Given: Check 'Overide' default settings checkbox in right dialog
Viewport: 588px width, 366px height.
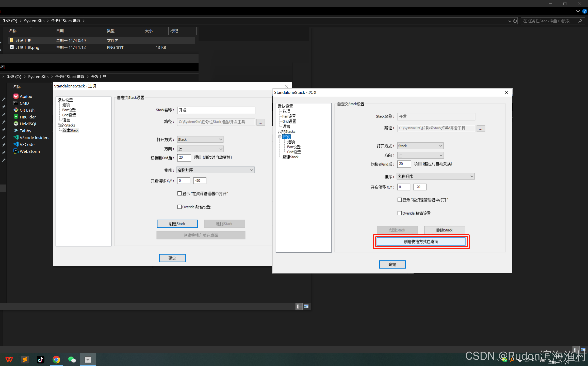Looking at the screenshot, I should tap(400, 213).
